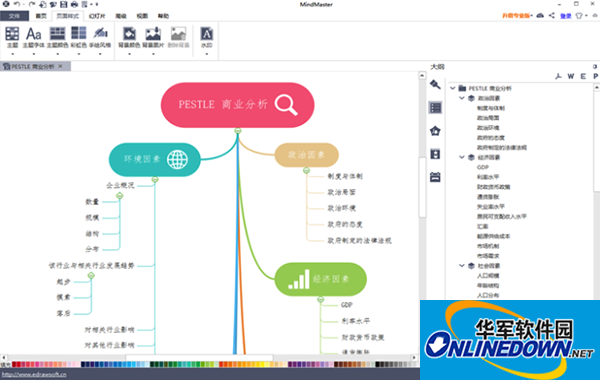Screen dimensions: 600x380
Task: Select 制度与体制 in the outline tree
Action: pos(491,108)
